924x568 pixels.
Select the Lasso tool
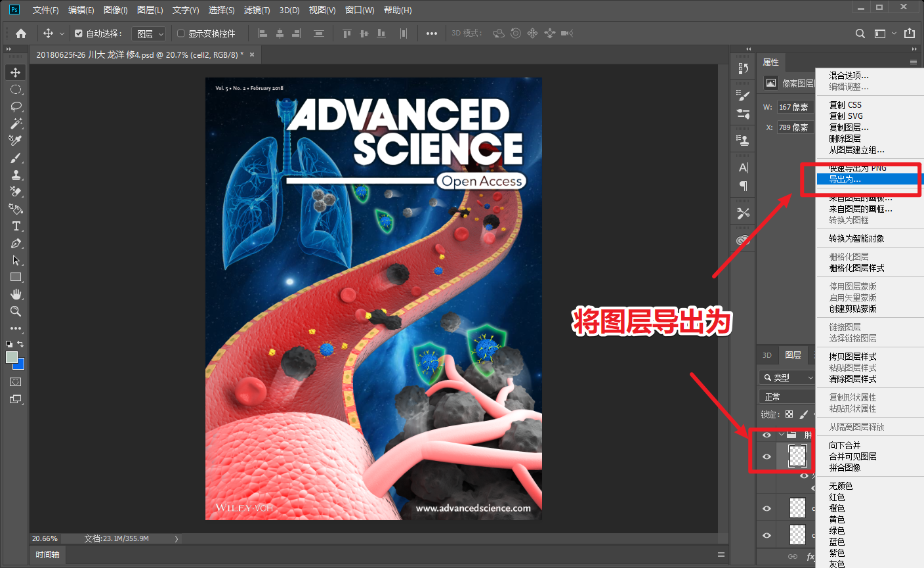click(x=16, y=106)
